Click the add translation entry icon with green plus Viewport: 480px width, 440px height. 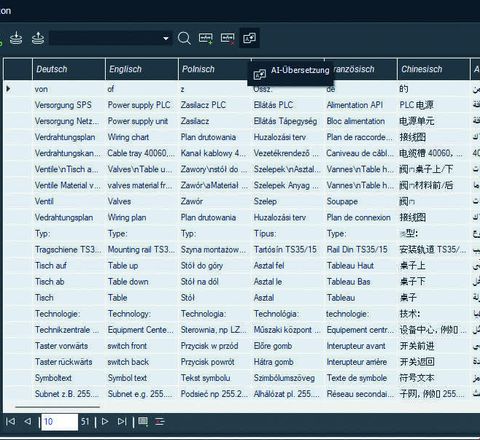(x=206, y=38)
